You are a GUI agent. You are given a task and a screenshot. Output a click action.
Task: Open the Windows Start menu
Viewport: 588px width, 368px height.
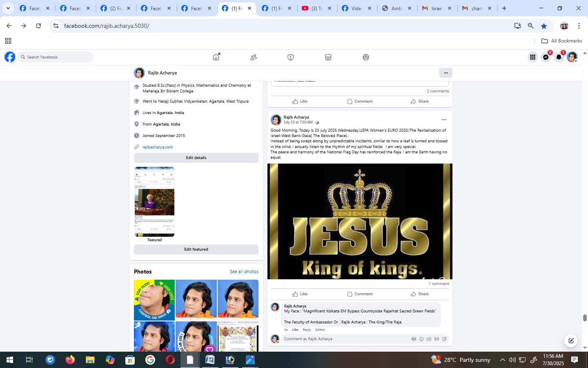(x=10, y=360)
